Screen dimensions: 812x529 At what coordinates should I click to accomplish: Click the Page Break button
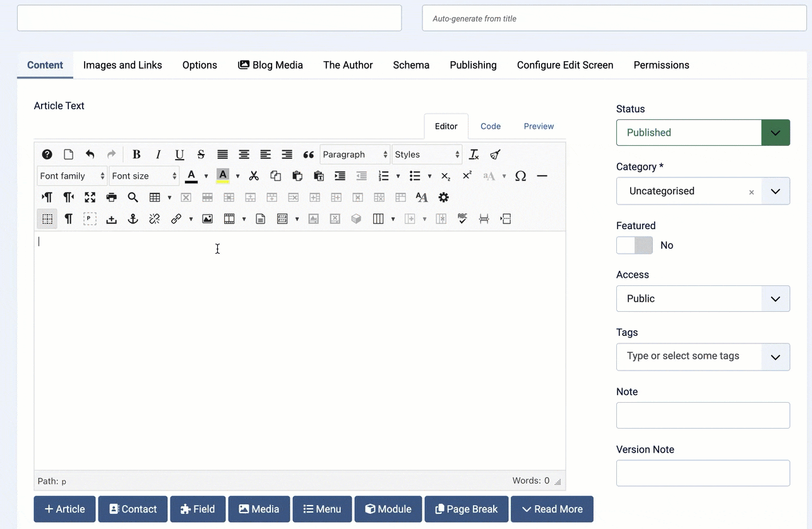(x=466, y=509)
